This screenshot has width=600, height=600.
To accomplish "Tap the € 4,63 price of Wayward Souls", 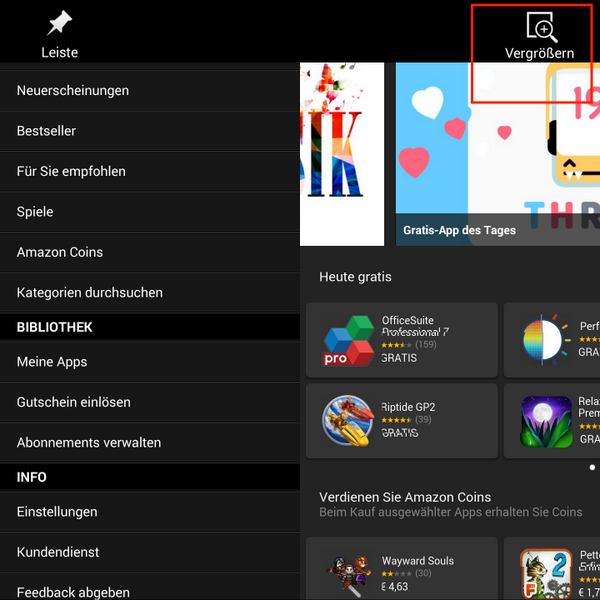I will (395, 587).
